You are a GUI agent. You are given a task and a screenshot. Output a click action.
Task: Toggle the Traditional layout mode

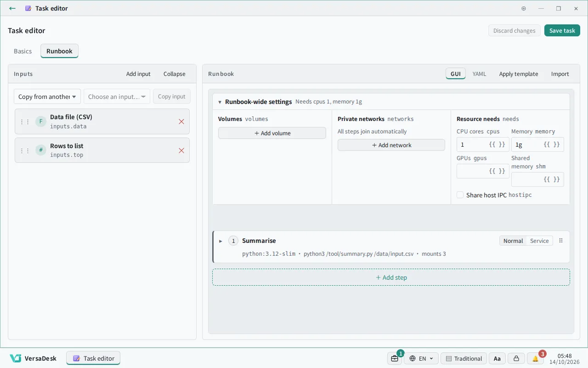click(x=463, y=358)
